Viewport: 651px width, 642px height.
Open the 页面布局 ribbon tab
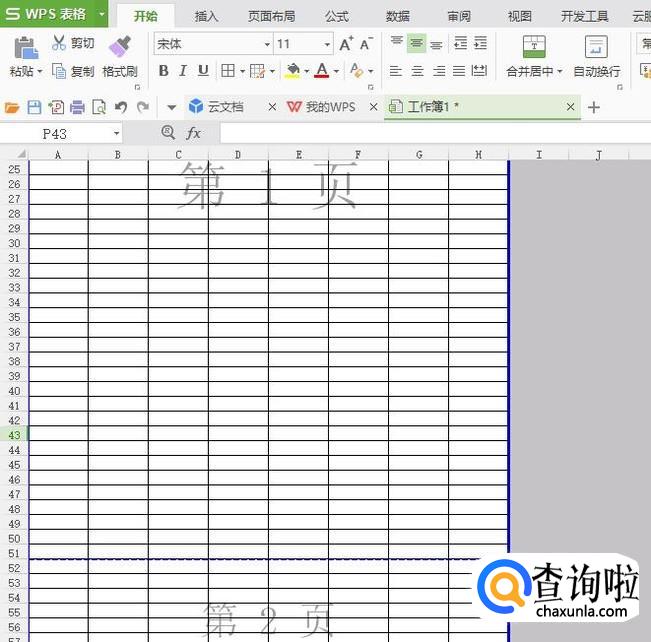coord(272,16)
